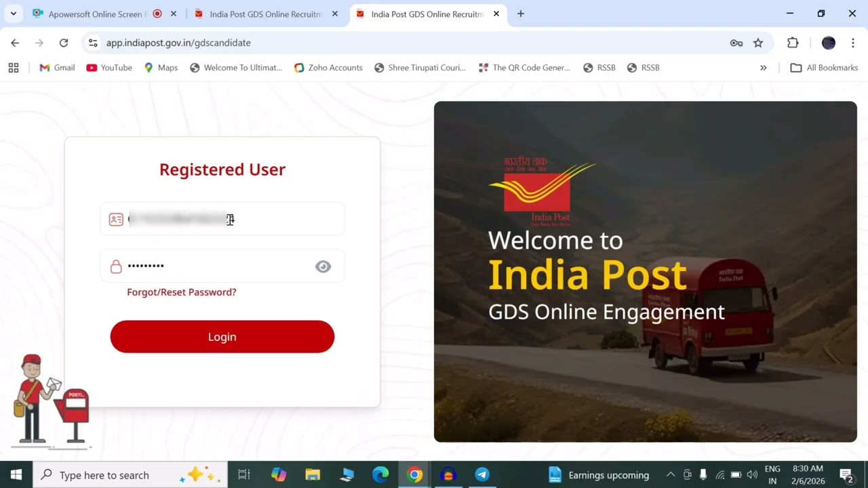Go forward in browser history
Viewport: 868px width, 488px height.
39,43
